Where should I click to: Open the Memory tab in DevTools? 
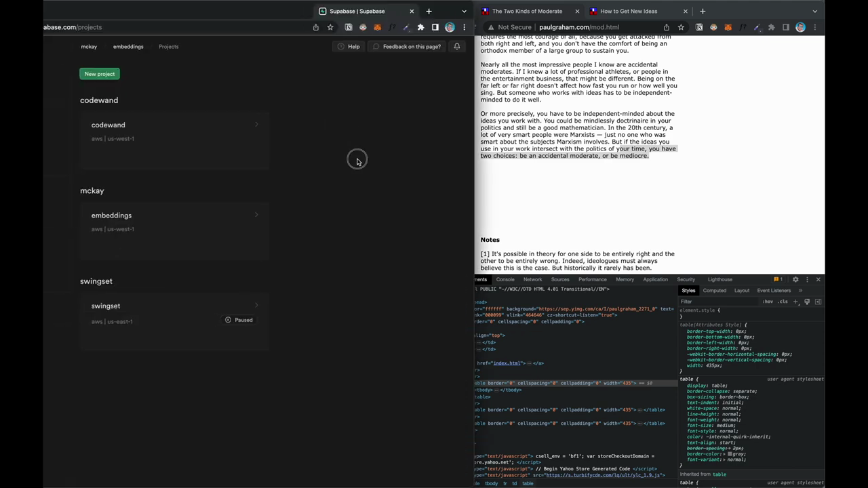tap(625, 279)
